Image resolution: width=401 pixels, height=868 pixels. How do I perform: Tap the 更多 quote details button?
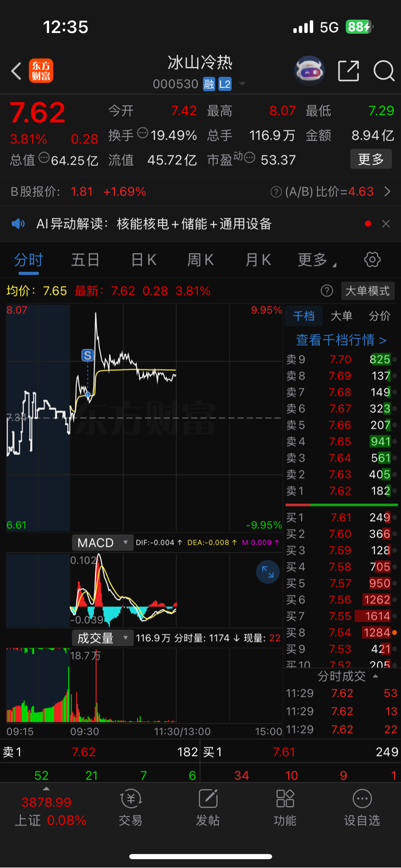pos(371,159)
